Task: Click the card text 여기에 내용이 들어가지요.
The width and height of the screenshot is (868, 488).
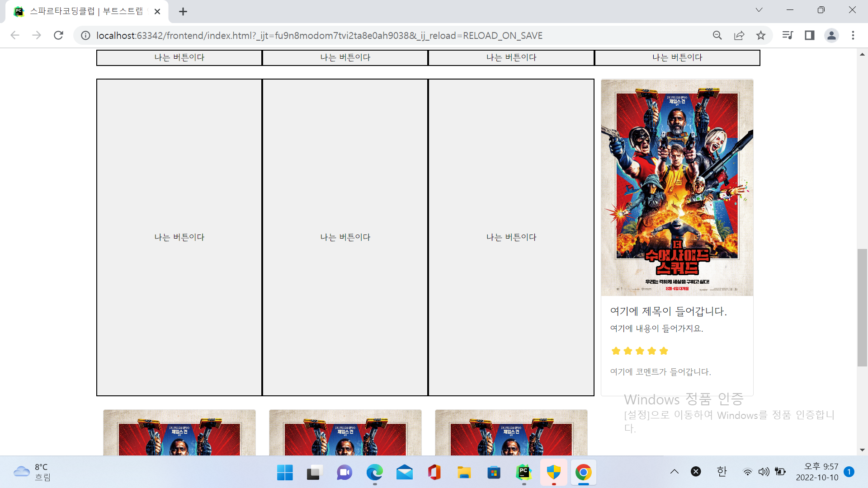Action: (656, 328)
